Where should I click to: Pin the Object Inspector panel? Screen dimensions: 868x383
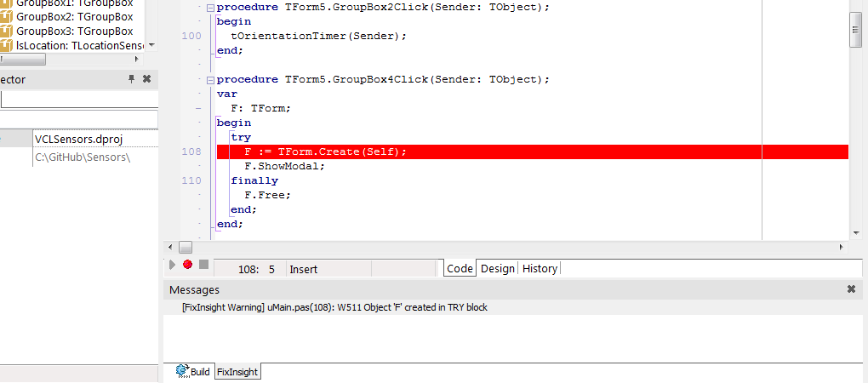(132, 79)
